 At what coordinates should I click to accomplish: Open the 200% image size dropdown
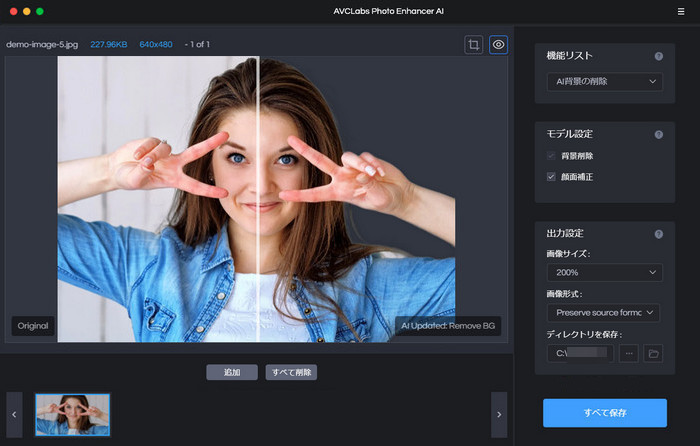604,272
